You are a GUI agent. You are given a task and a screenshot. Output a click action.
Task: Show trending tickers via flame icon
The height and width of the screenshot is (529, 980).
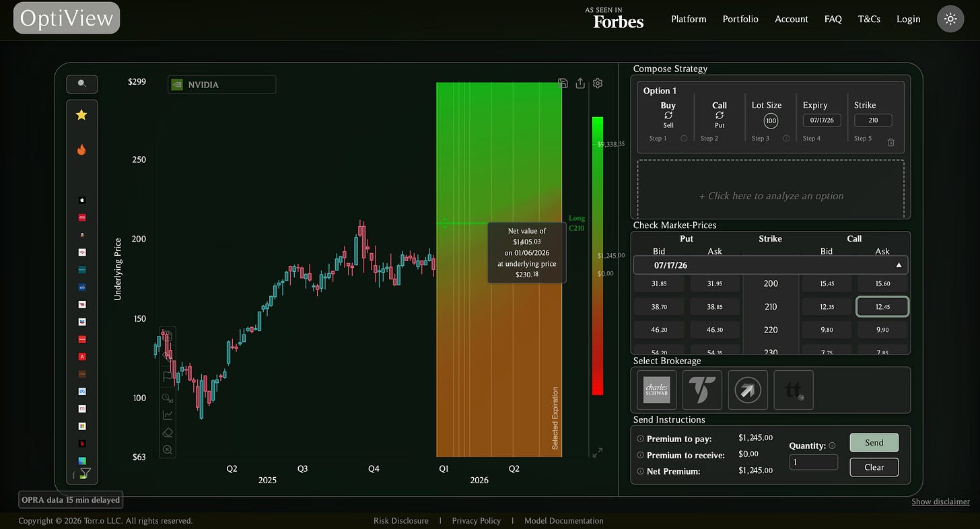(x=81, y=149)
